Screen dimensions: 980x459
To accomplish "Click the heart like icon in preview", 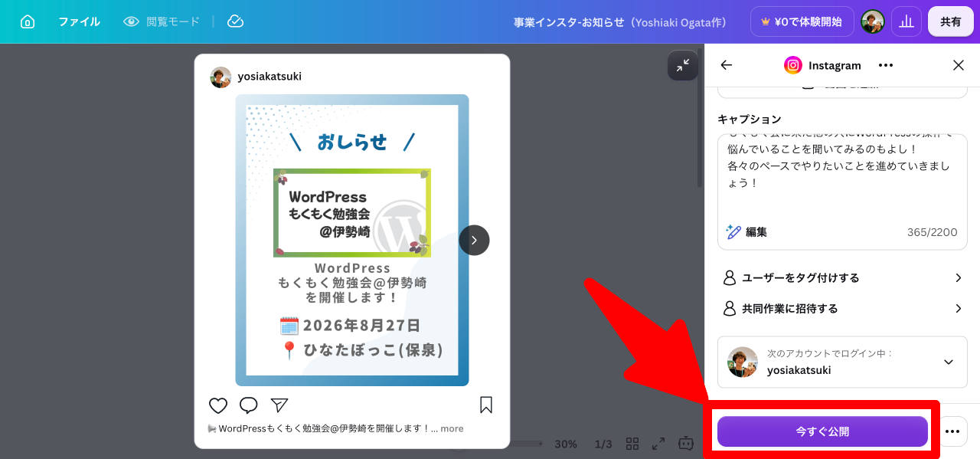I will pyautogui.click(x=218, y=405).
